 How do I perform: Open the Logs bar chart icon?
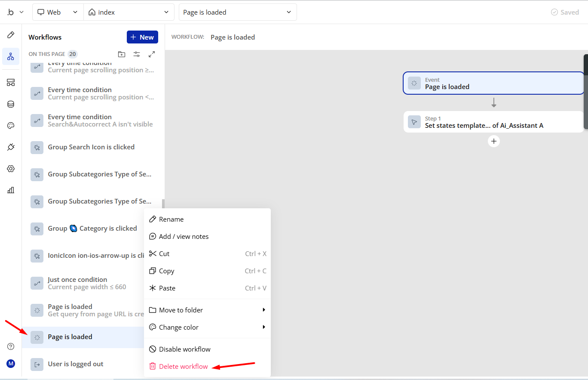click(11, 190)
